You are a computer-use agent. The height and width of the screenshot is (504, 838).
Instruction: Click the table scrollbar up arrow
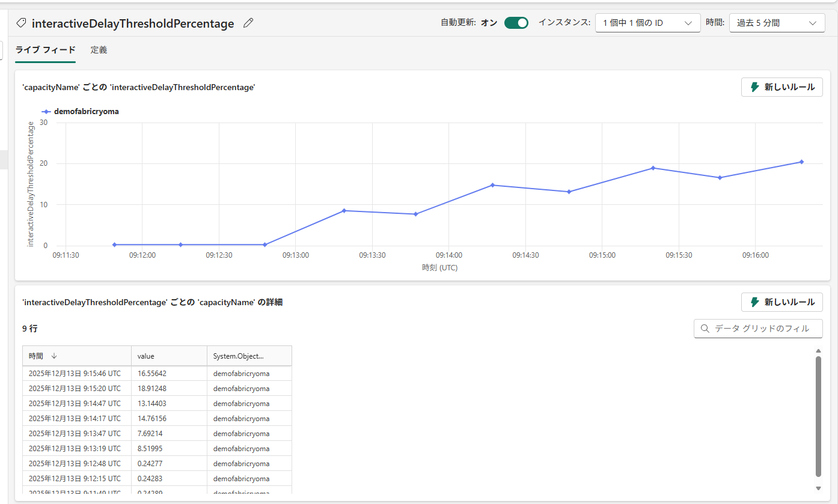pyautogui.click(x=818, y=351)
